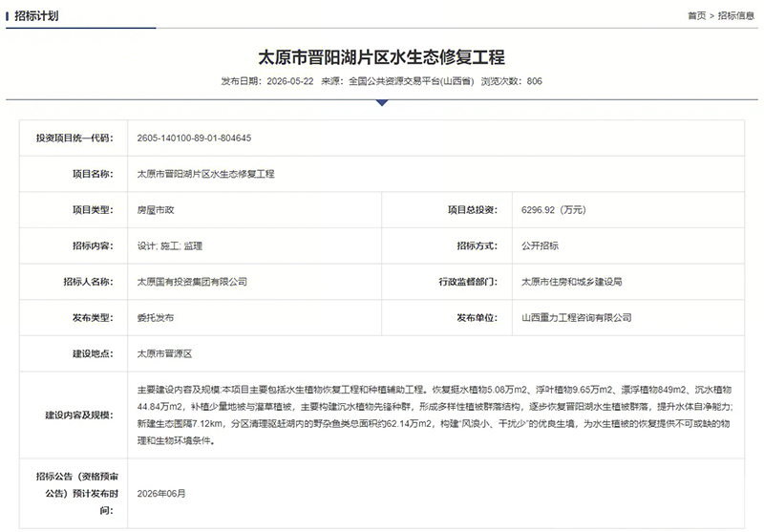Click the blue bar icon beside 招标计划

[x=8, y=16]
